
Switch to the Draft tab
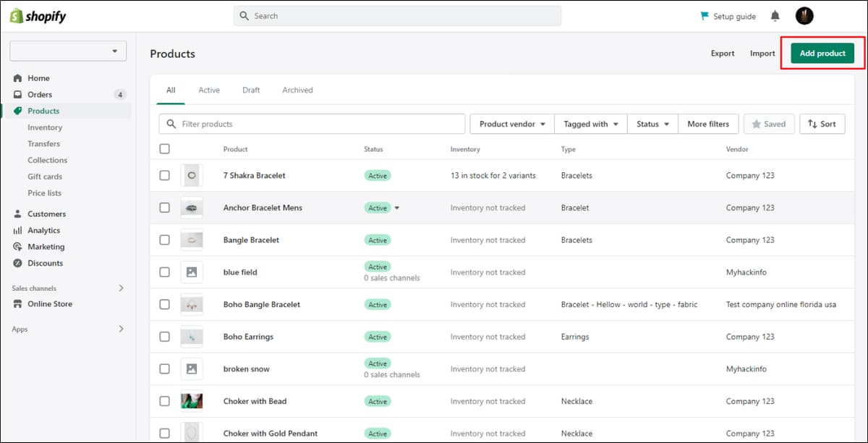pos(251,90)
